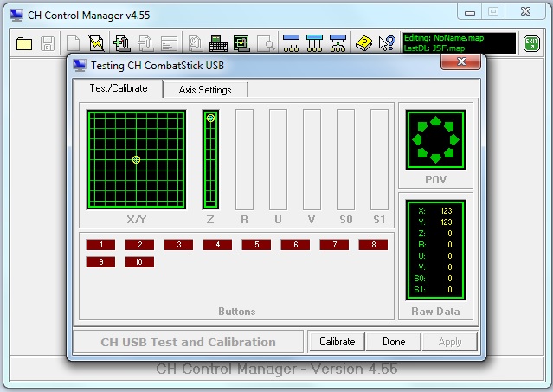Open a map file with folder icon
The width and height of the screenshot is (553, 392).
[24, 44]
